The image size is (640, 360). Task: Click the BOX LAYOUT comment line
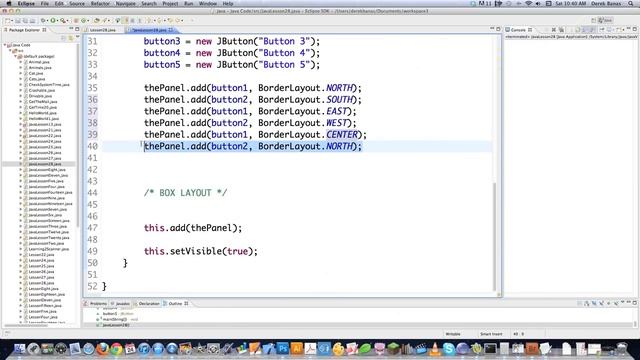coord(185,193)
